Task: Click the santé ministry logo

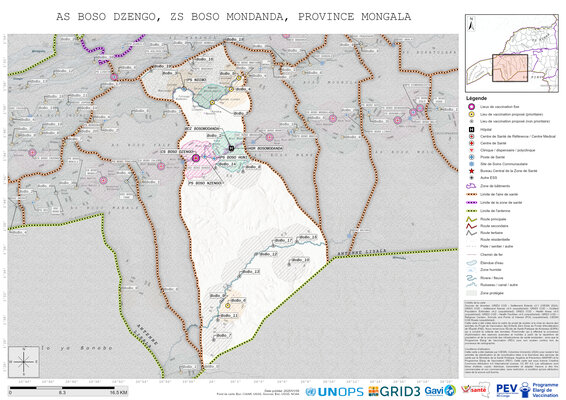Action: (x=475, y=390)
